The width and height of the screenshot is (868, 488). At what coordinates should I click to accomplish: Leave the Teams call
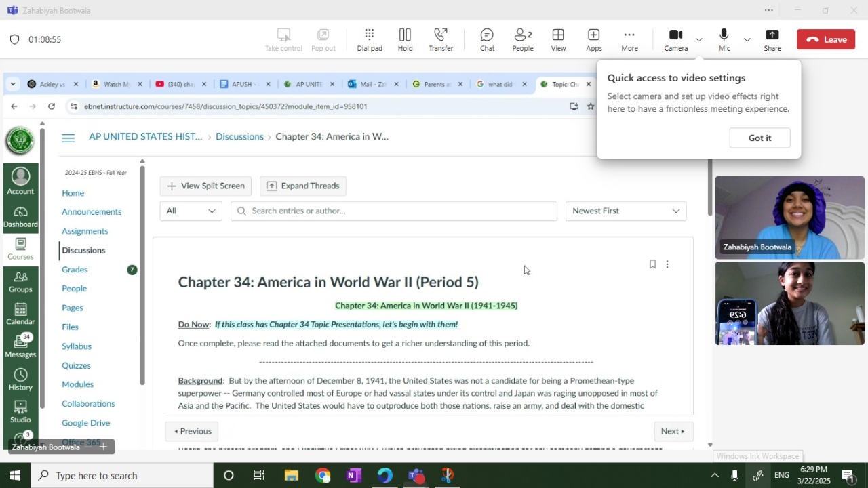click(x=826, y=39)
